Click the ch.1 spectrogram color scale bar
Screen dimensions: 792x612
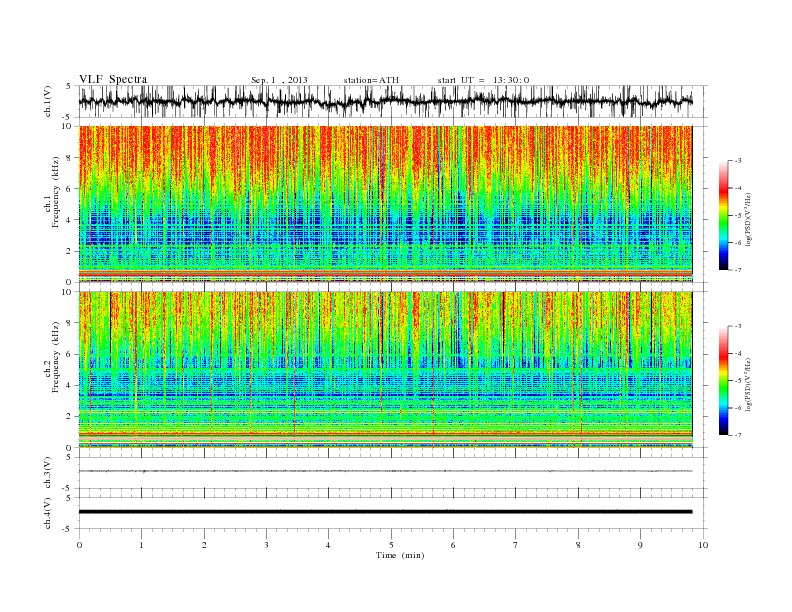[723, 215]
